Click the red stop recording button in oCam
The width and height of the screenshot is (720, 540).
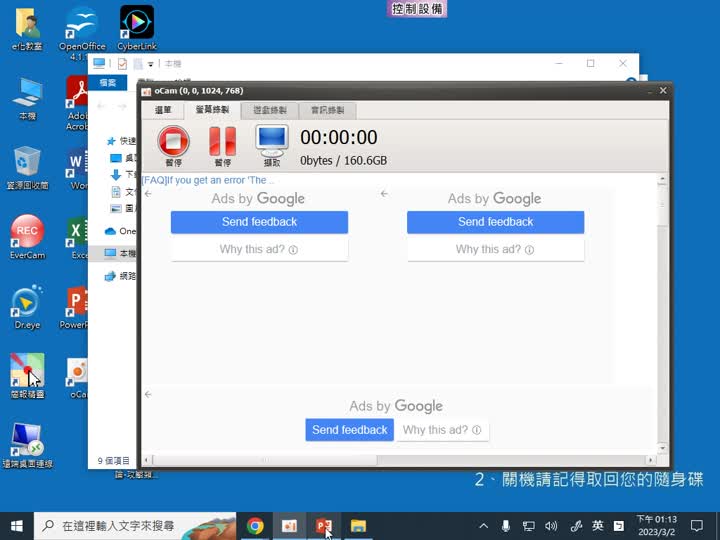pos(174,141)
